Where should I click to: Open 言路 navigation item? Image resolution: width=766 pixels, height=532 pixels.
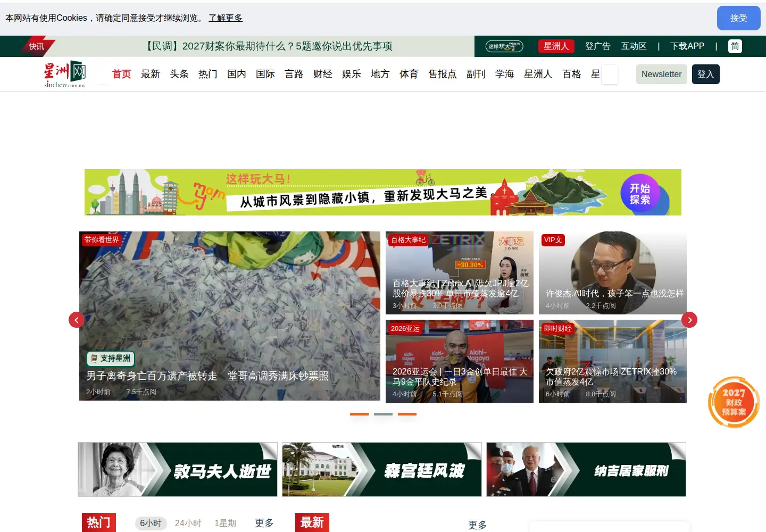294,74
